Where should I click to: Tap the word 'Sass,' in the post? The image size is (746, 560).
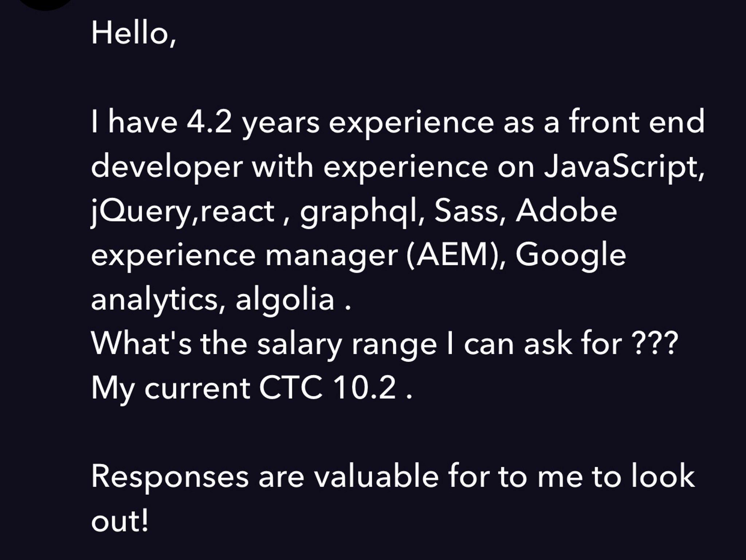470,212
